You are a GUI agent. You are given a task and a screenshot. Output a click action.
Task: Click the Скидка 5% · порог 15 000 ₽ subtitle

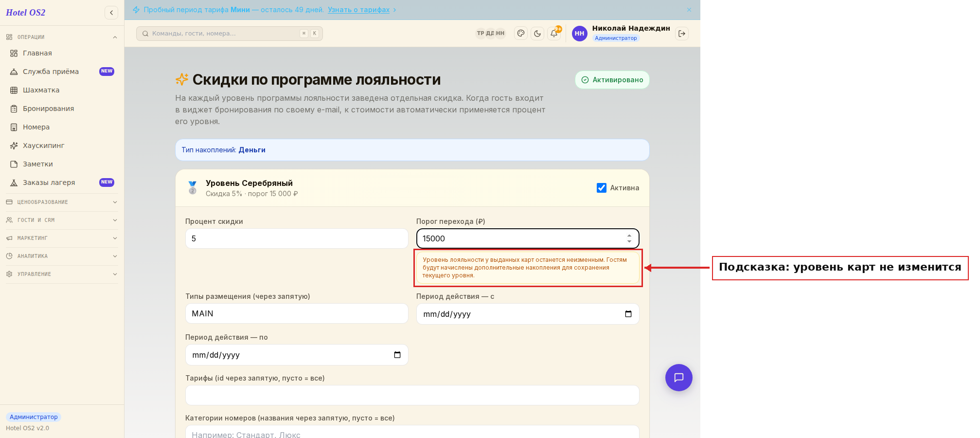point(252,194)
